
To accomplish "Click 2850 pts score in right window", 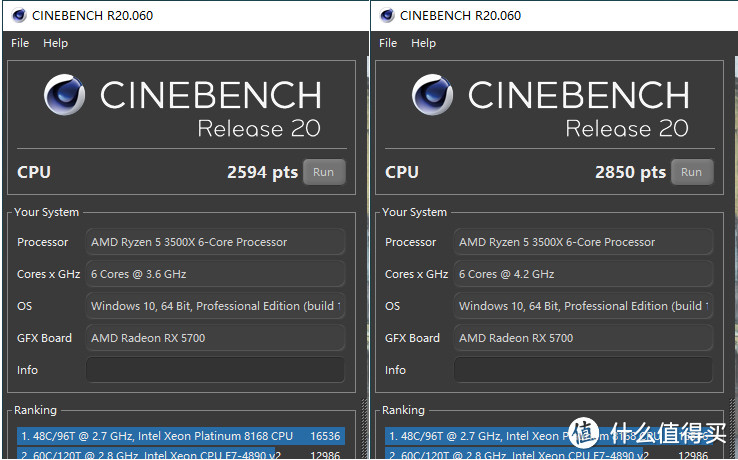I will point(630,172).
